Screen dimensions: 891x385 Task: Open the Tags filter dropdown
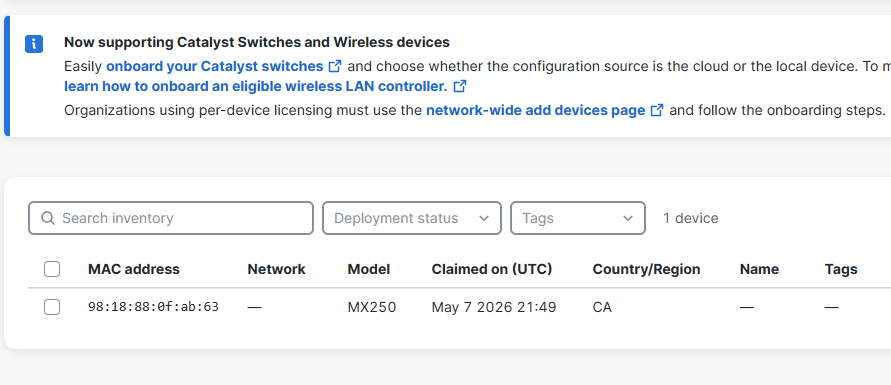[x=578, y=218]
